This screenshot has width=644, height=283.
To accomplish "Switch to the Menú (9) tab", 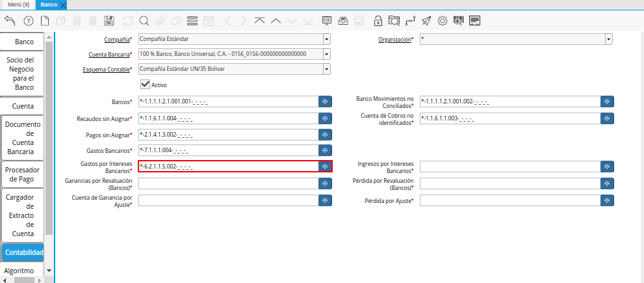I will 18,5.
